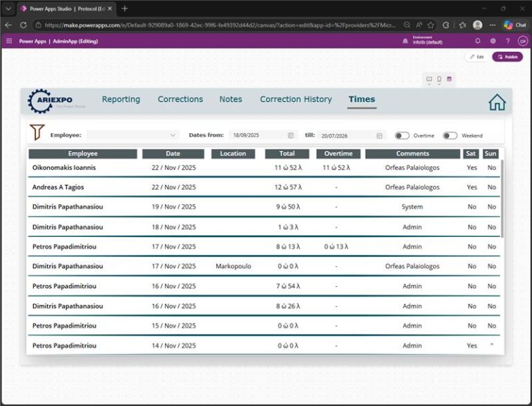532x406 pixels.
Task: Switch preview to phone device icon
Action: [x=439, y=80]
